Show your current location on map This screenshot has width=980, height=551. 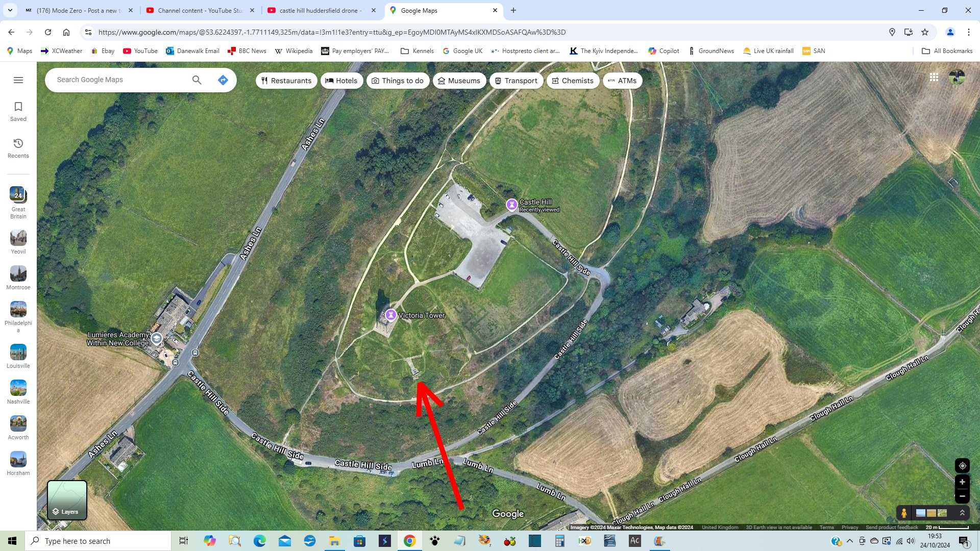click(x=962, y=466)
